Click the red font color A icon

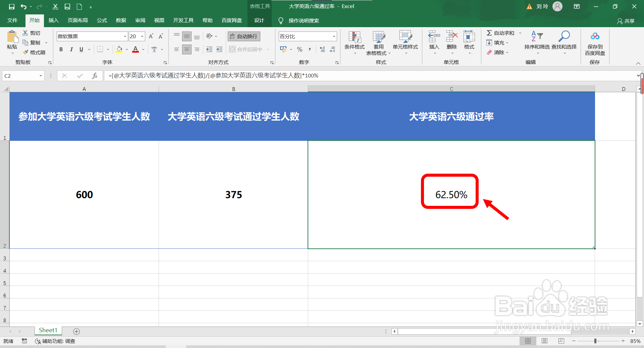click(x=136, y=49)
